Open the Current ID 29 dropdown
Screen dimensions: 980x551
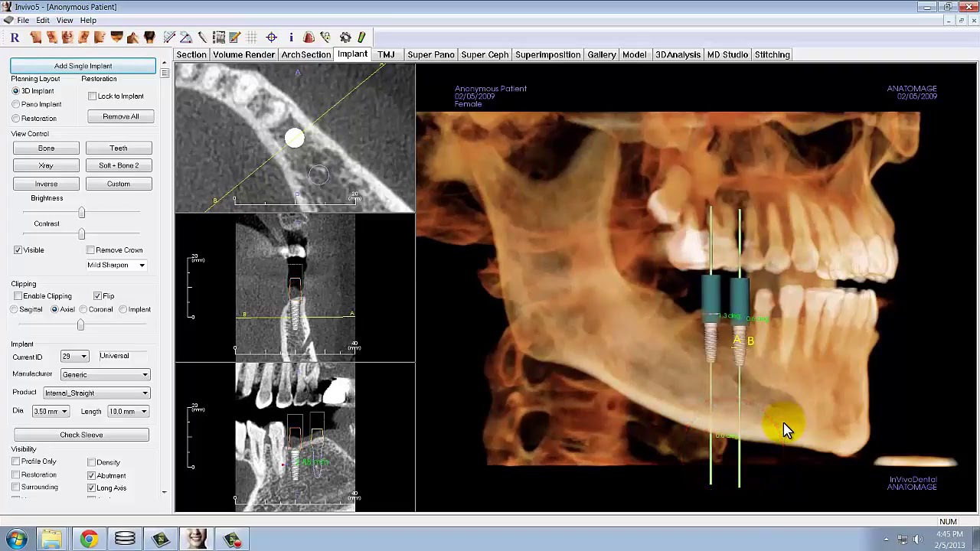pyautogui.click(x=75, y=357)
